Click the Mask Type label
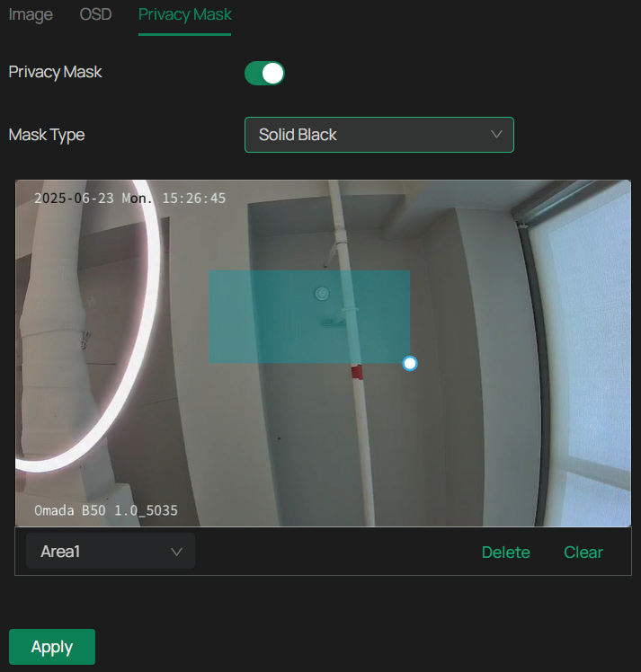641x672 pixels. tap(47, 135)
